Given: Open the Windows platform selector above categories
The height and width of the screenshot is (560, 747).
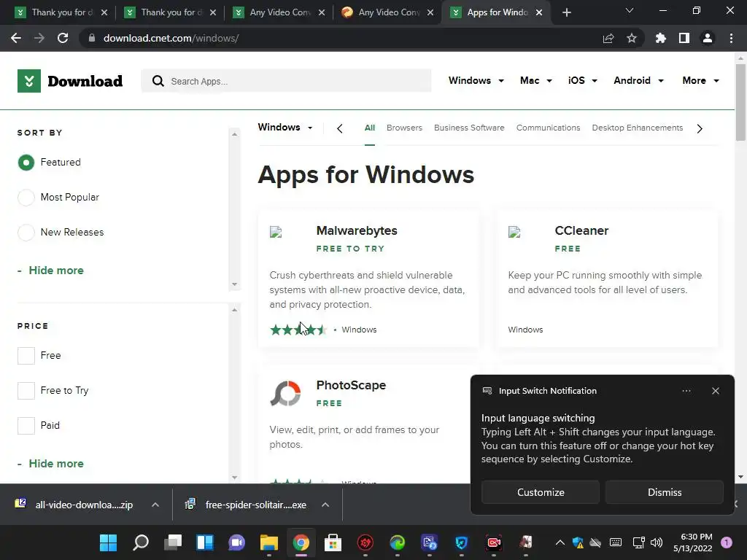Looking at the screenshot, I should (x=285, y=127).
